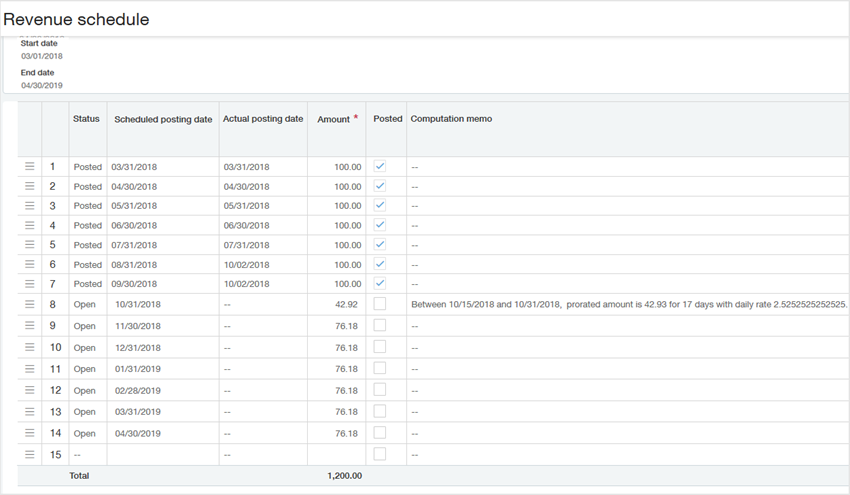Click the row 3 hamburger handle icon

[x=29, y=205]
